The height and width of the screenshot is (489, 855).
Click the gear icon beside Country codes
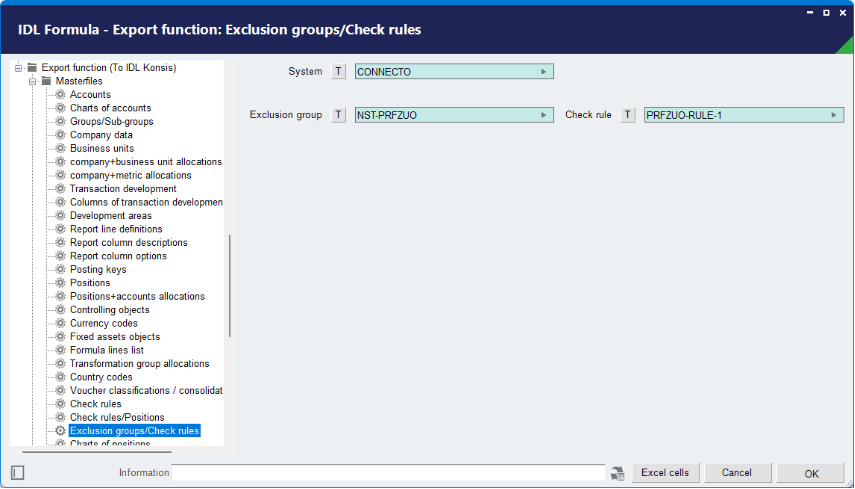pos(61,377)
